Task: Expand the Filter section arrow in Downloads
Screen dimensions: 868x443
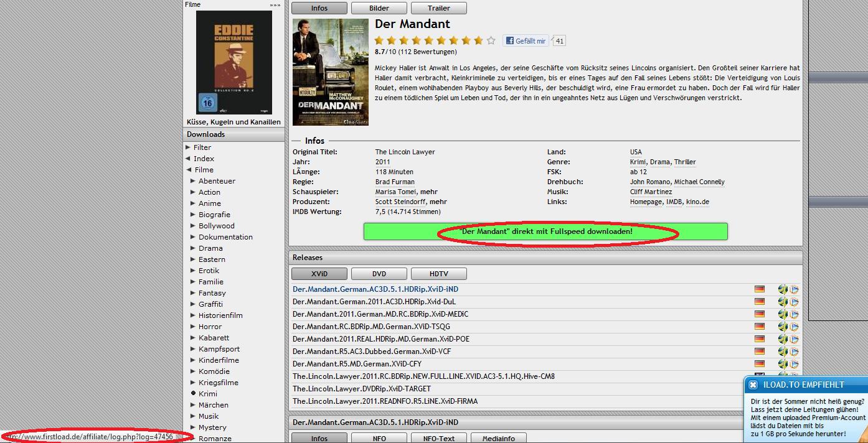Action: click(x=188, y=147)
